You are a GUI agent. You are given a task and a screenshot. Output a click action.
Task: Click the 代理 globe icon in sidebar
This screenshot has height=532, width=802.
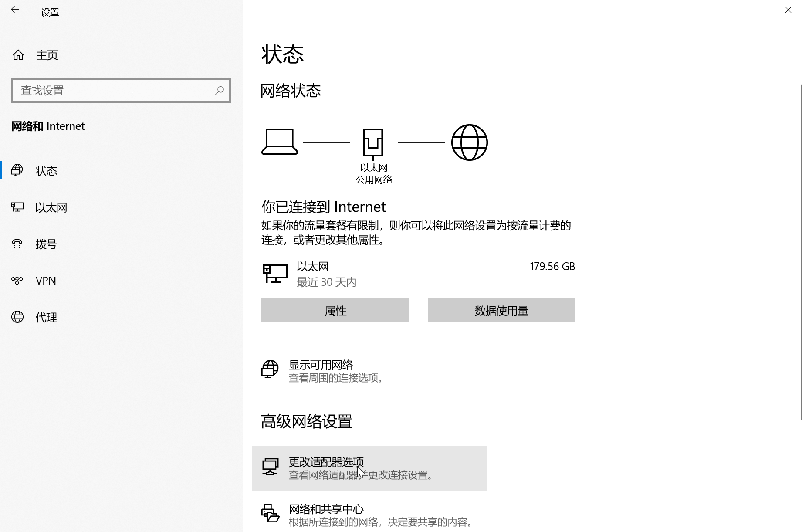coord(17,317)
